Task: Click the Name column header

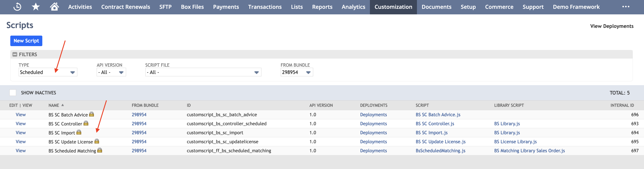Action: click(x=54, y=105)
